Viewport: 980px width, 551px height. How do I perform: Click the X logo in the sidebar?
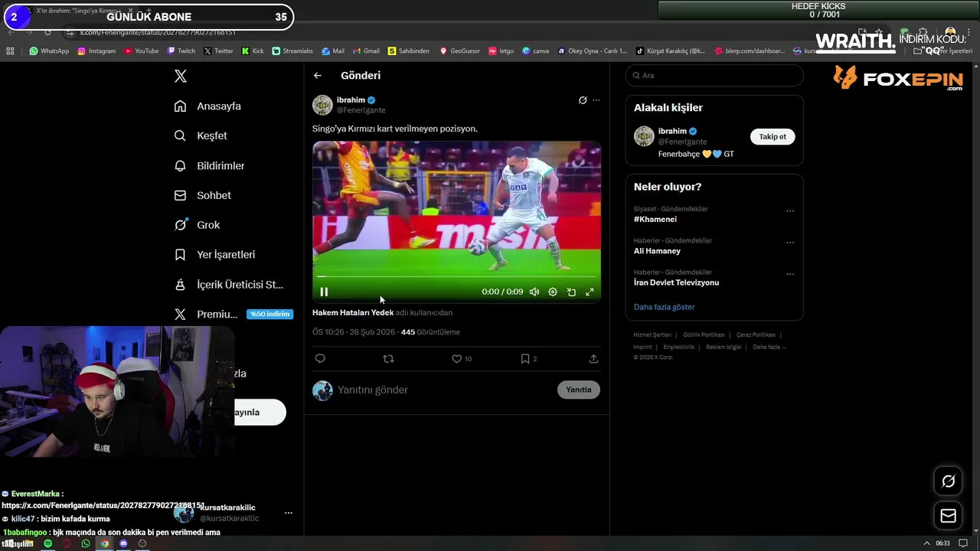tap(181, 76)
